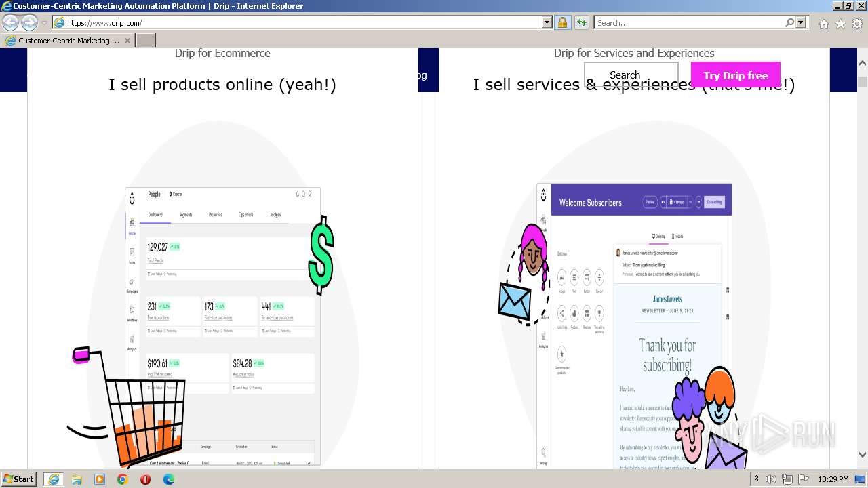Image resolution: width=868 pixels, height=488 pixels.
Task: Click the green dollar sign graphic
Action: click(x=321, y=256)
